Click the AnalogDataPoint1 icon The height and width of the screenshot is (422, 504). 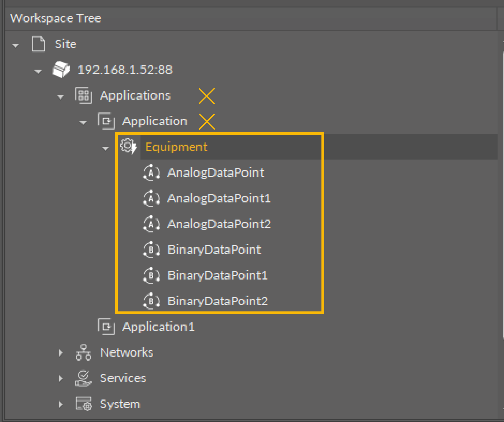[x=151, y=198]
